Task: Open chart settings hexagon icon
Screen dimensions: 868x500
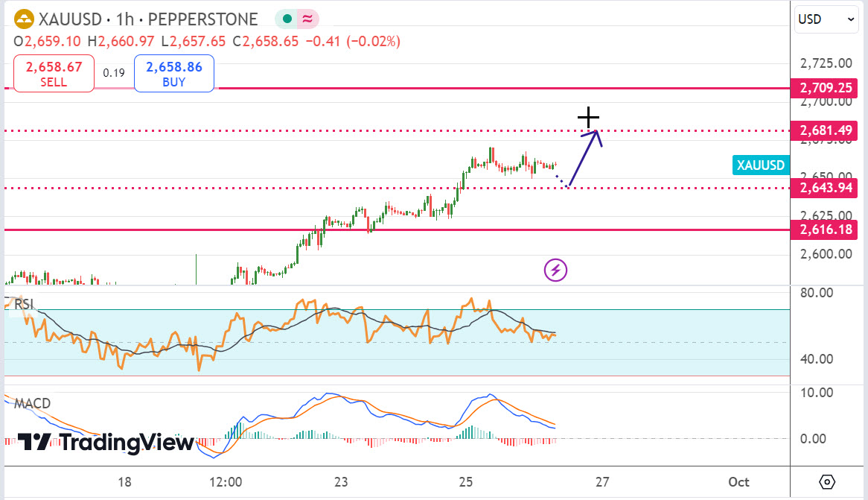Action: point(827,481)
